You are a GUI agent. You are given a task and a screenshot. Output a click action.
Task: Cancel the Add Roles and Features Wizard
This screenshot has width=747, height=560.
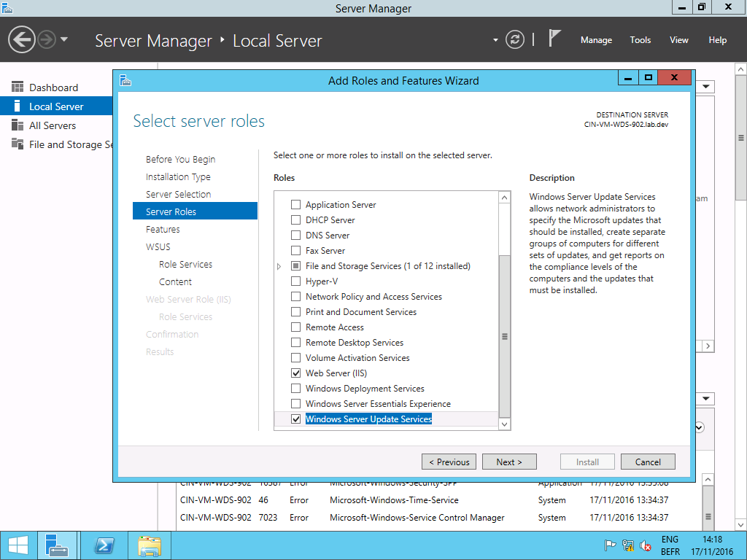[x=648, y=462]
